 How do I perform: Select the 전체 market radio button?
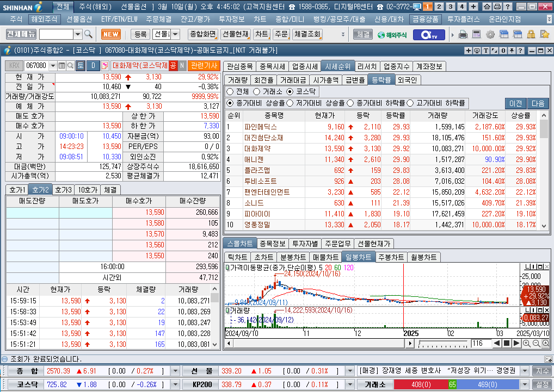tap(230, 92)
